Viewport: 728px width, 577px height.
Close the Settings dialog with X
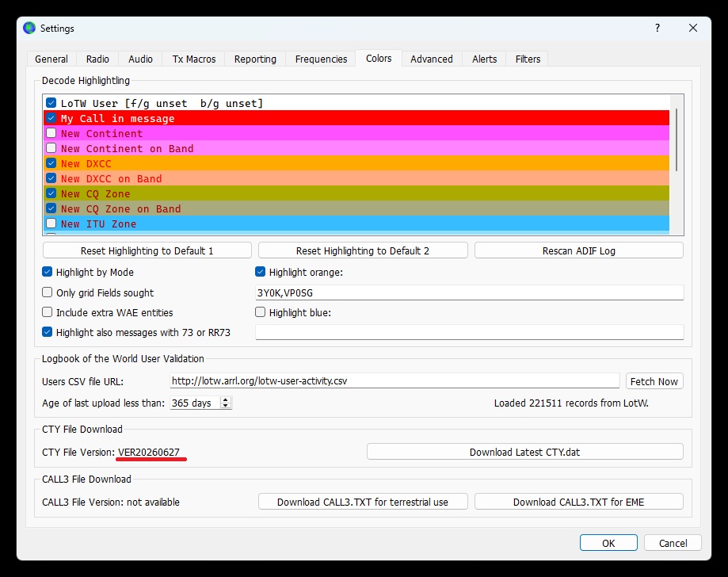click(x=693, y=28)
